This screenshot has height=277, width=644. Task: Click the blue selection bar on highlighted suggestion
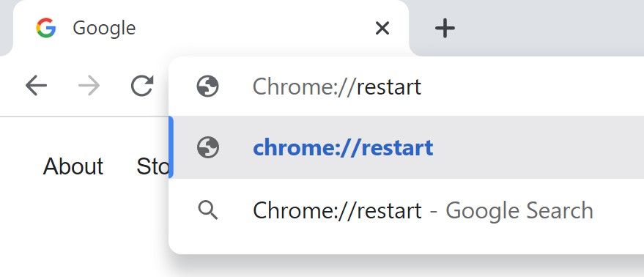[x=171, y=147]
